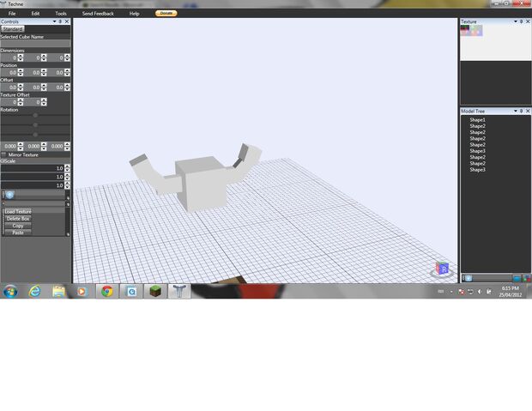Open the Help menu
Screen dimensions: 532x411
(135, 14)
